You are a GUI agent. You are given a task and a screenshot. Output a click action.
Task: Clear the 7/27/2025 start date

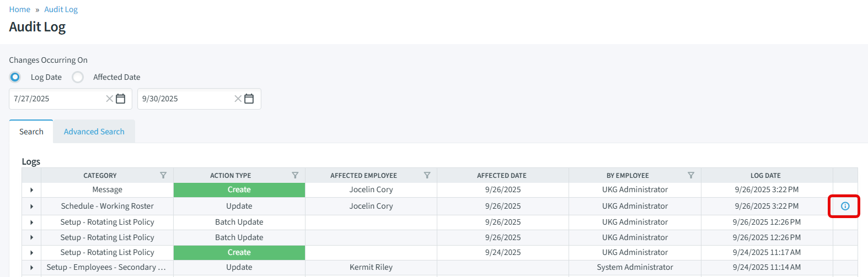(x=109, y=99)
